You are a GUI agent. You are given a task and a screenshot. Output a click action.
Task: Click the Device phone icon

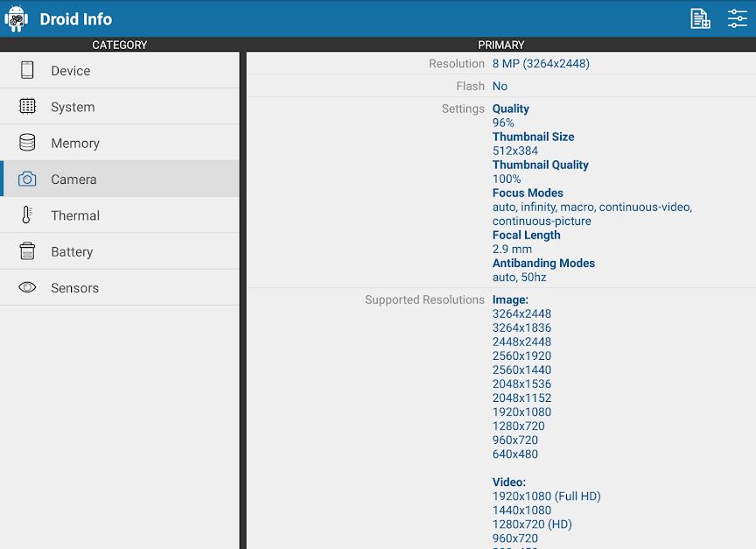[x=27, y=70]
